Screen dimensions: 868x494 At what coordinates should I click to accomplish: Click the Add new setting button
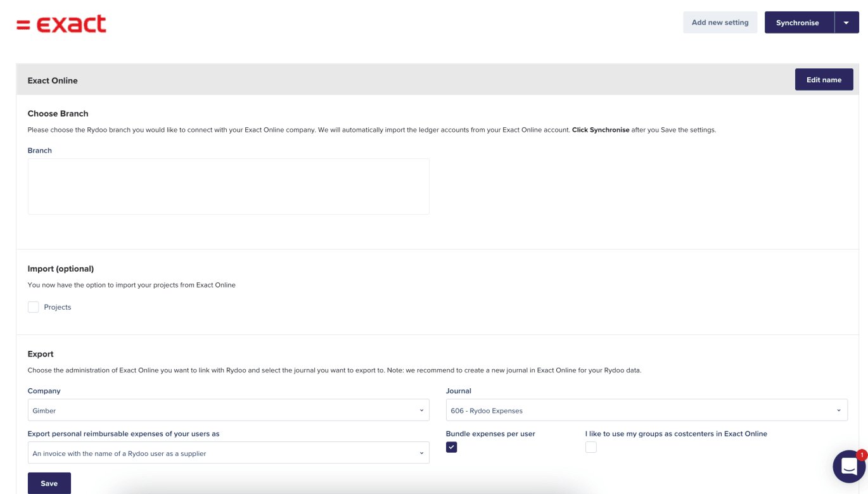(720, 23)
